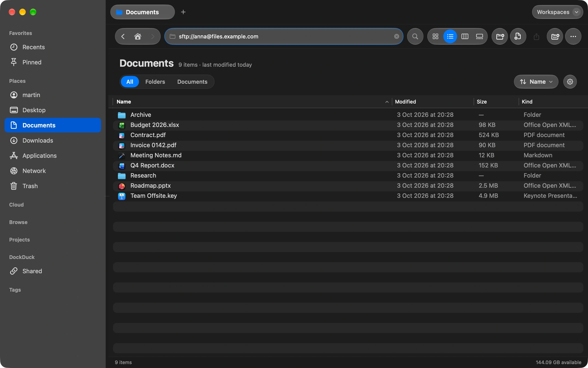The width and height of the screenshot is (588, 368).
Task: Open martin home in sidebar
Action: (53, 95)
